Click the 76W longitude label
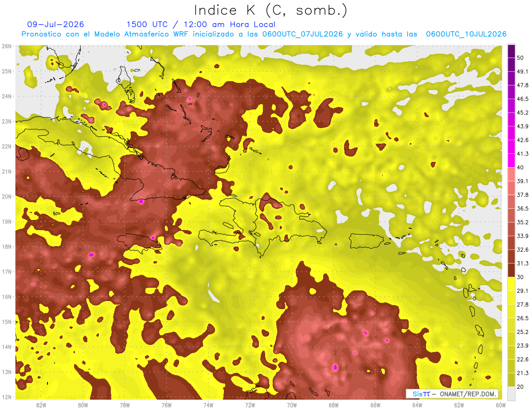Image resolution: width=532 pixels, height=411 pixels. pyautogui.click(x=166, y=405)
